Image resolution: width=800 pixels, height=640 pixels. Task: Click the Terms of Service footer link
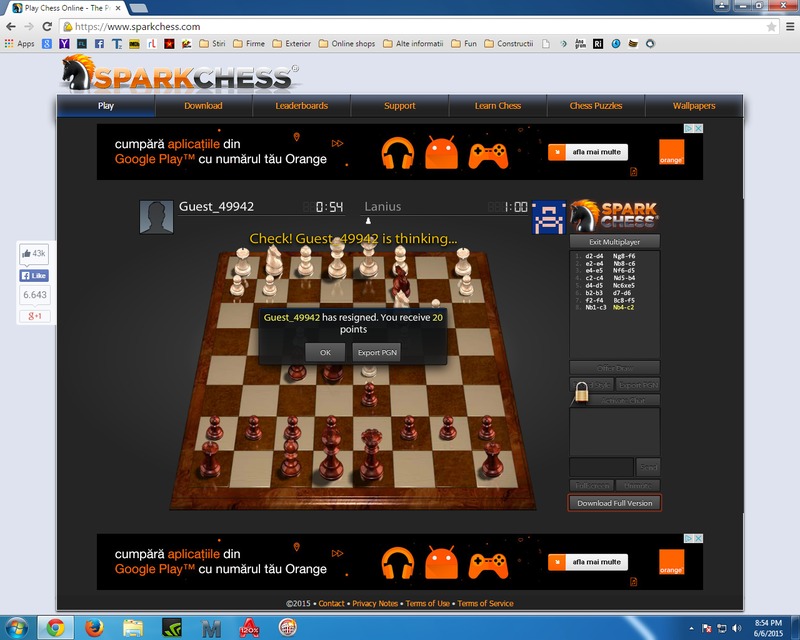coord(485,603)
